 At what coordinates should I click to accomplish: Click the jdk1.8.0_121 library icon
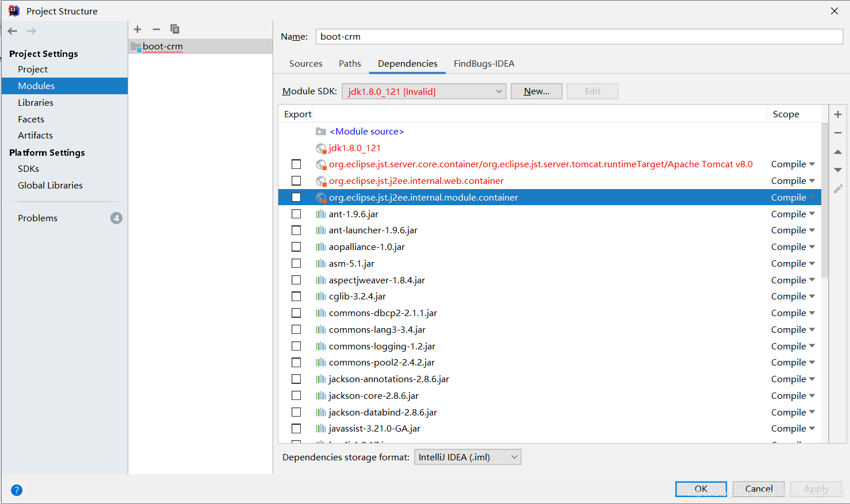click(x=321, y=148)
